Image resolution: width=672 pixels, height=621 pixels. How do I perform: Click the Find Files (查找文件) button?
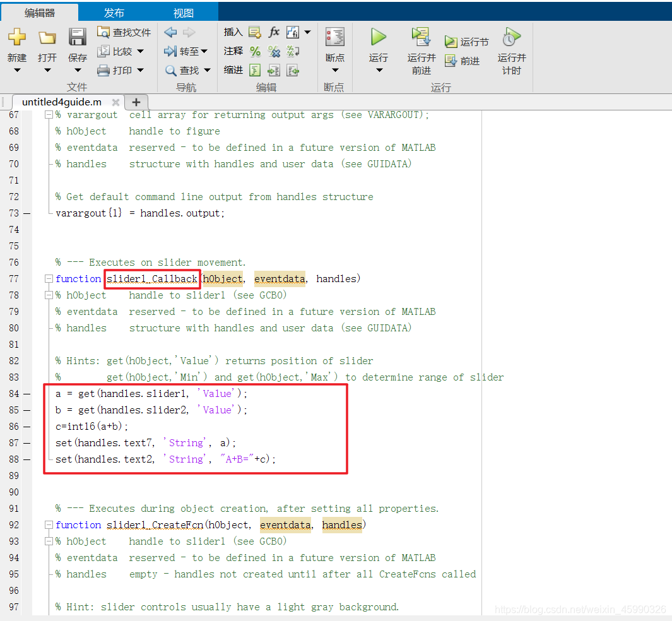click(124, 32)
